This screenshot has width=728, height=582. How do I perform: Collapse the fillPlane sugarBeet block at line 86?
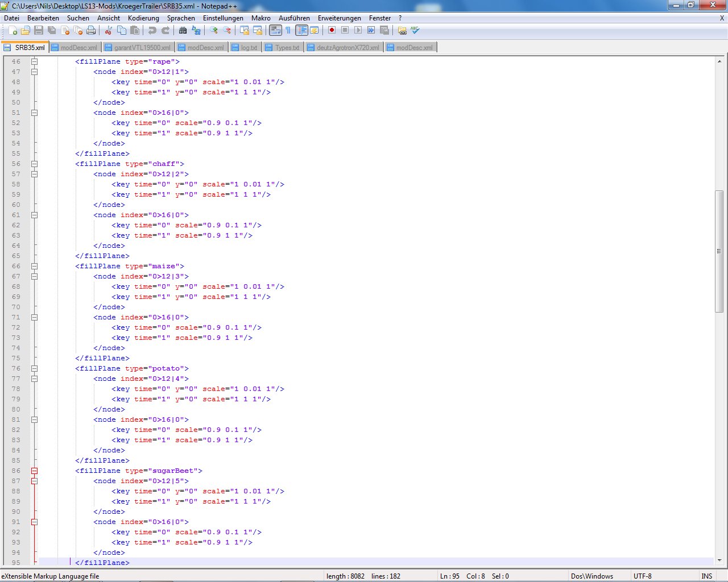coord(34,471)
